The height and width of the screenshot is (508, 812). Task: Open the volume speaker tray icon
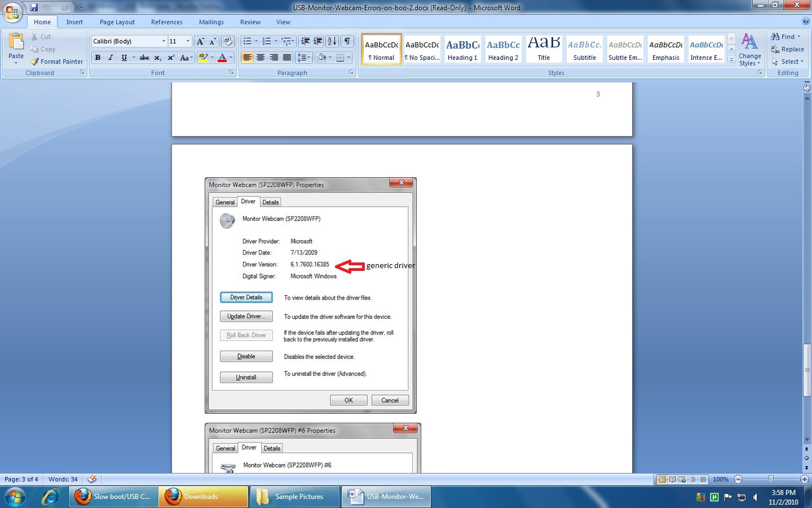point(755,497)
